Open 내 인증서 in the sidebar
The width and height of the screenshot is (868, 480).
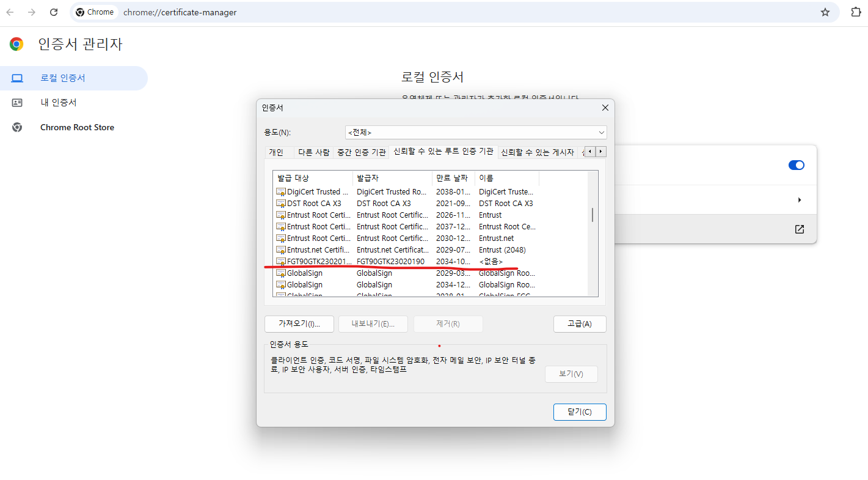[x=73, y=103]
